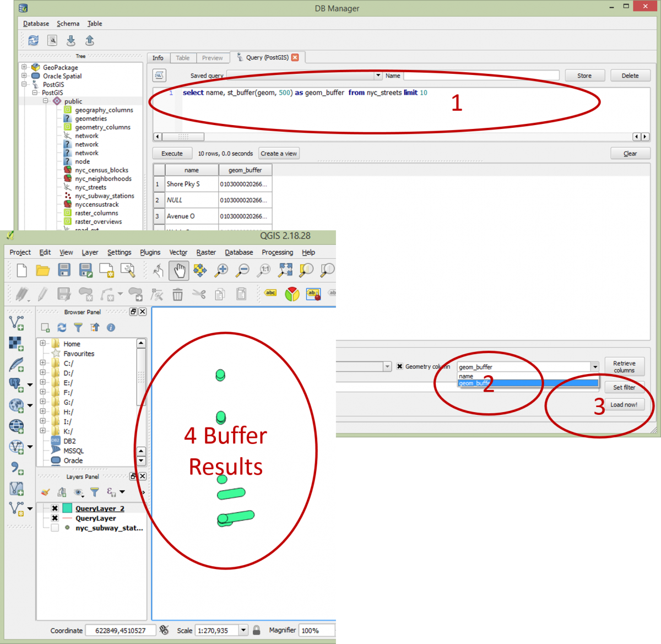Image resolution: width=661 pixels, height=644 pixels.
Task: Toggle visibility of QueryLayer_2 layer
Action: tap(55, 508)
